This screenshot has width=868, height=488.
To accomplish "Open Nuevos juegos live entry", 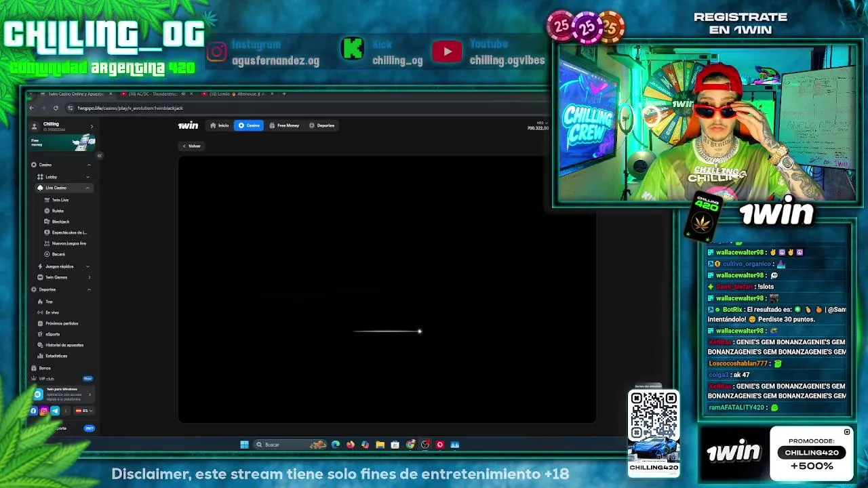I will 65,243.
